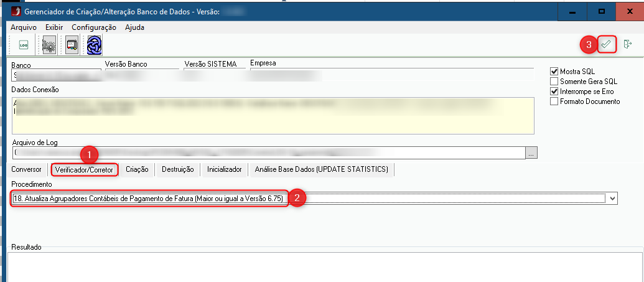Click the exit door icon
Screen dimensions: 644x282
tap(627, 44)
